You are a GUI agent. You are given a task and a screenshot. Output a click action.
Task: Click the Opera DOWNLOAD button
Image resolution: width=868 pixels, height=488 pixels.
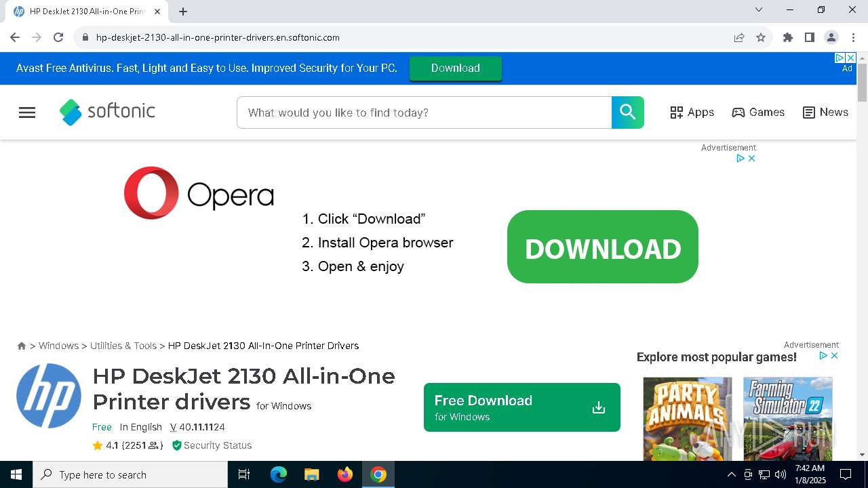point(603,247)
